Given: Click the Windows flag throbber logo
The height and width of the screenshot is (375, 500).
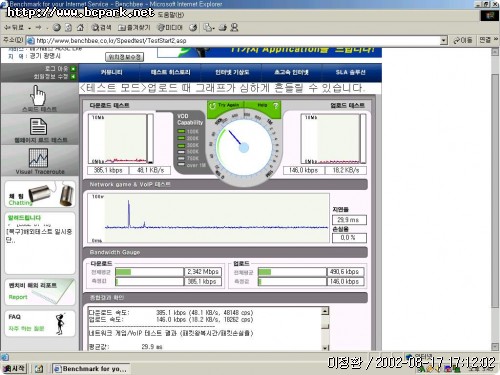Looking at the screenshot, I should 489,15.
